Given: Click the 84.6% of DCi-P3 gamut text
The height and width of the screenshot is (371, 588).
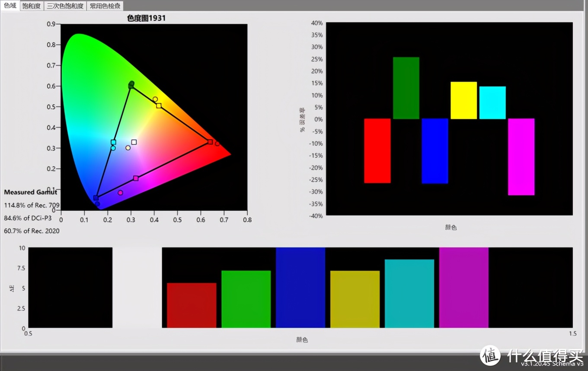Looking at the screenshot, I should pos(28,218).
